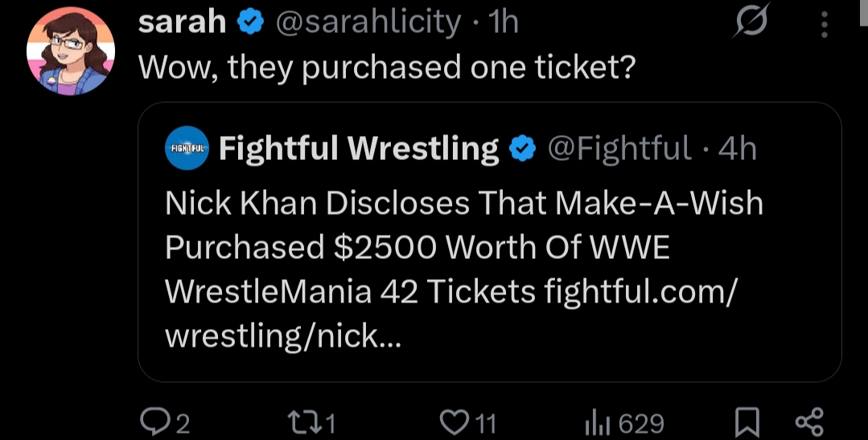View tweet analytics bar chart icon
This screenshot has height=440, width=868.
pos(598,424)
